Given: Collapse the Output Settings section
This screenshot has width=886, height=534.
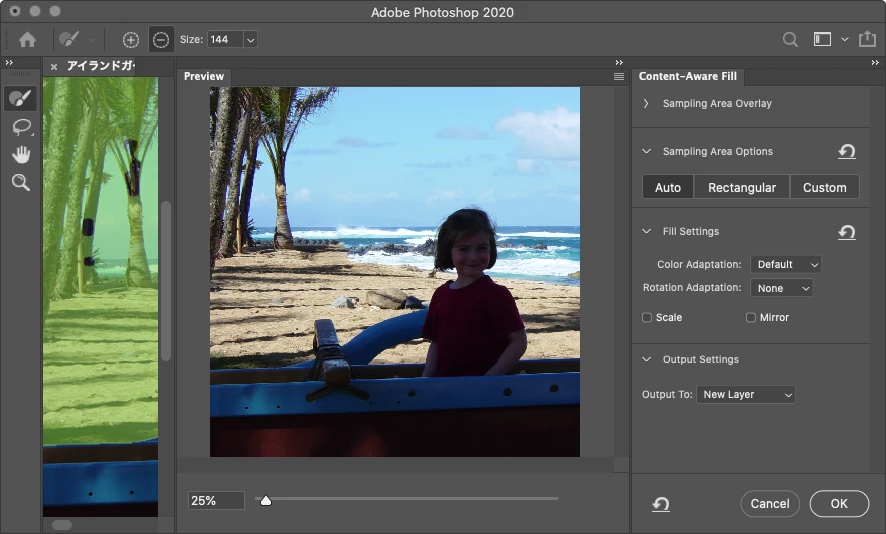Looking at the screenshot, I should coord(646,359).
